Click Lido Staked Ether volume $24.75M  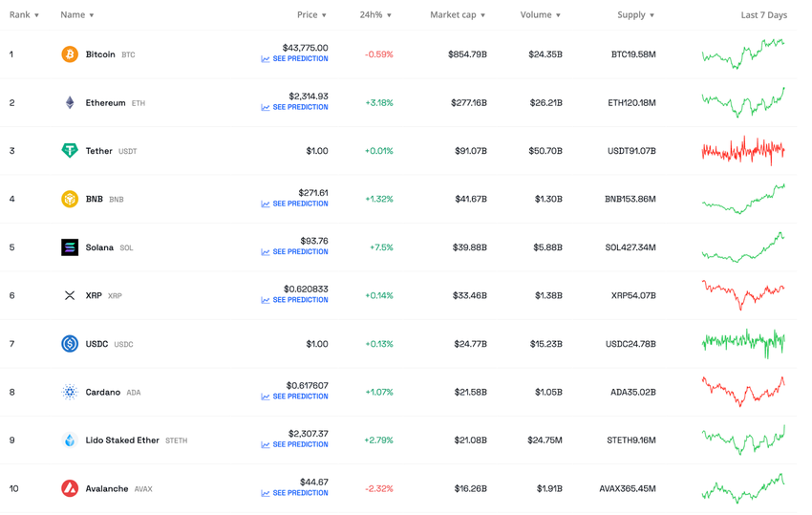click(545, 440)
